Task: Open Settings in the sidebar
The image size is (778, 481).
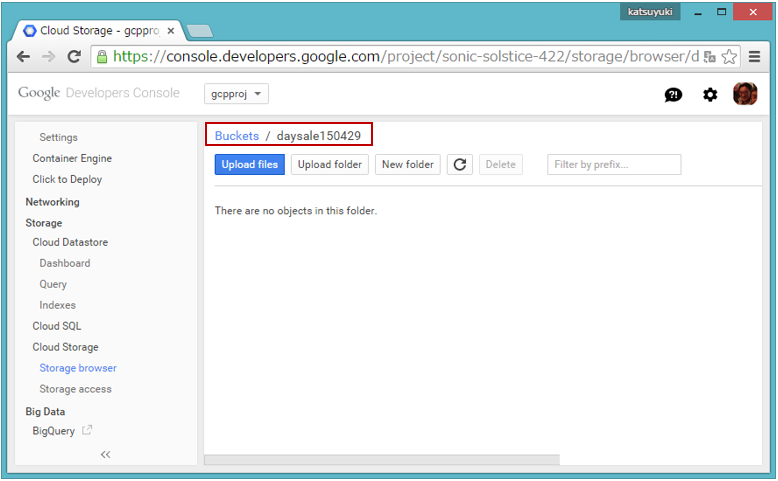Action: pyautogui.click(x=59, y=137)
